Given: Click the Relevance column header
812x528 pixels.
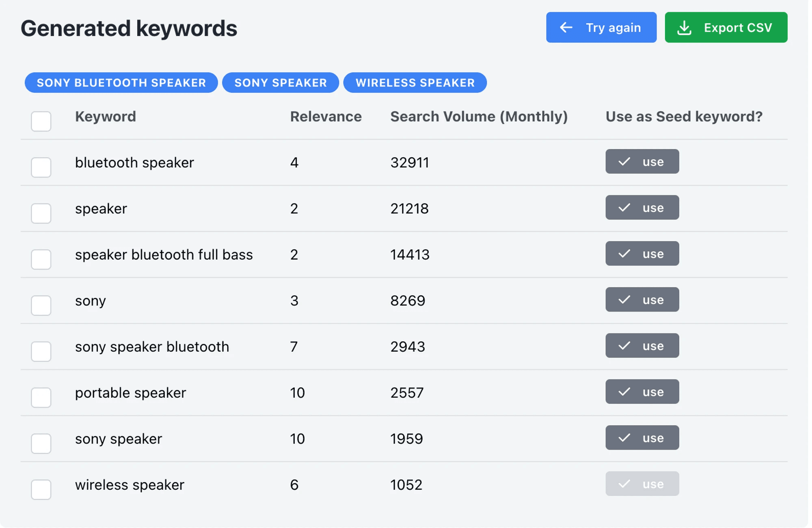Looking at the screenshot, I should click(326, 117).
